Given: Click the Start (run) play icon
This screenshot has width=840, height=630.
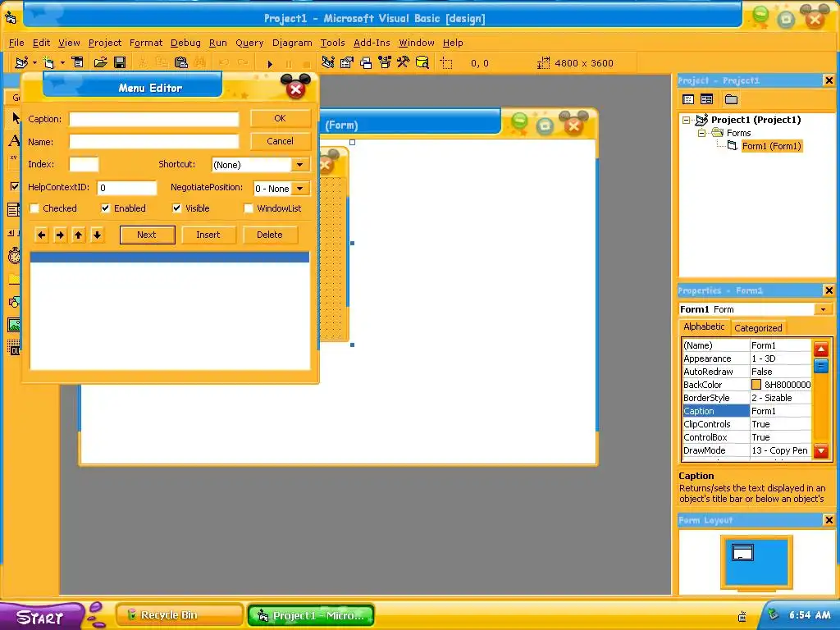Looking at the screenshot, I should pos(270,63).
